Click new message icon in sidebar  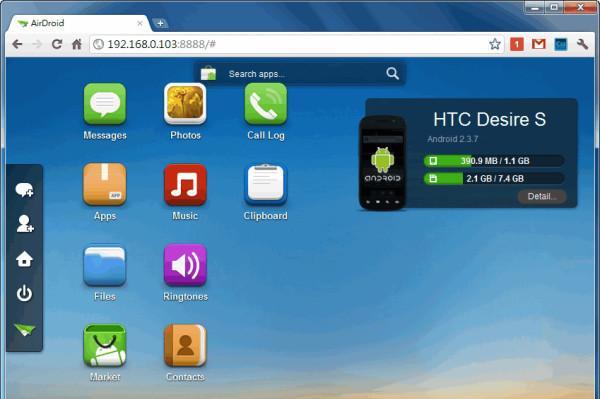point(24,190)
